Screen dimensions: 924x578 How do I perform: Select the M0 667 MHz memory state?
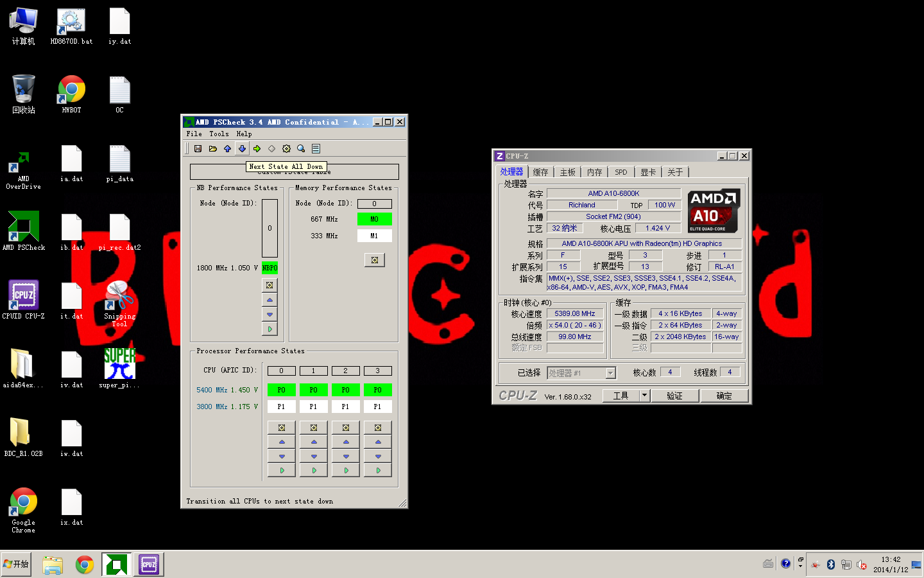click(x=375, y=219)
